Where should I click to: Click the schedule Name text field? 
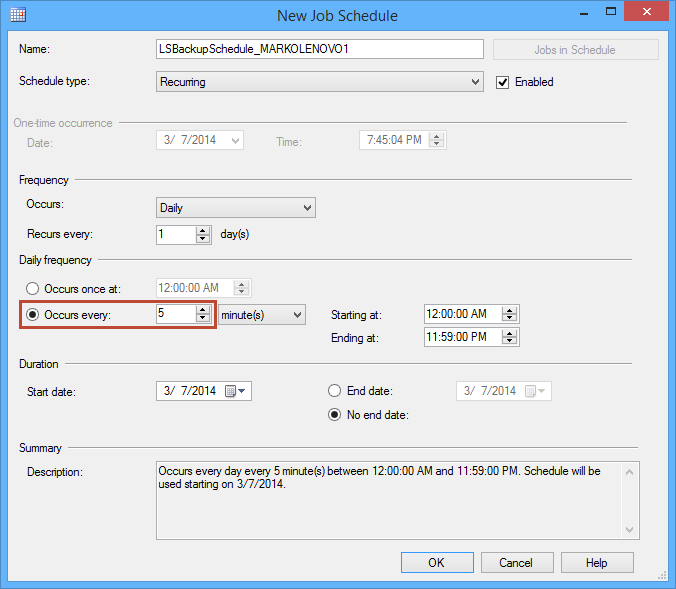pyautogui.click(x=320, y=49)
